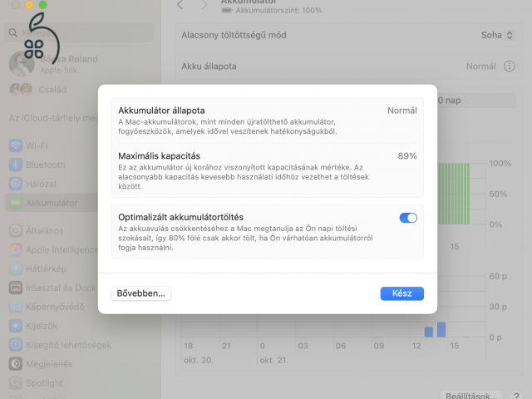Image resolution: width=532 pixels, height=399 pixels.
Task: Open Család family avatars
Action: 21,90
